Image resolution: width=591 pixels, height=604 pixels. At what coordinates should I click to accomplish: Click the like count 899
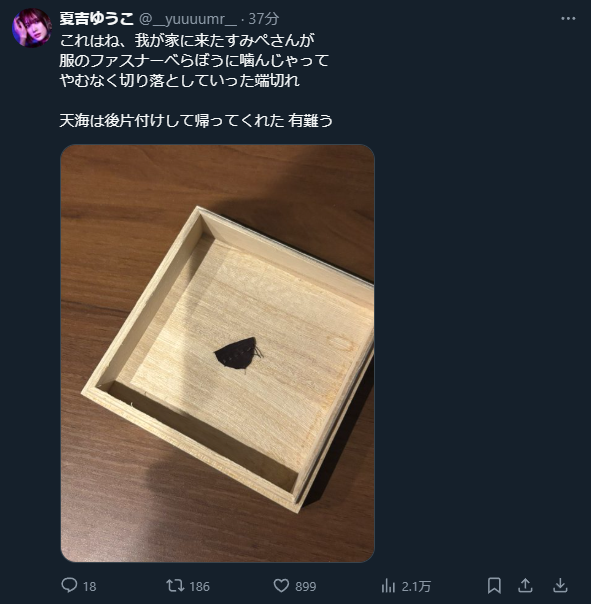pyautogui.click(x=306, y=587)
